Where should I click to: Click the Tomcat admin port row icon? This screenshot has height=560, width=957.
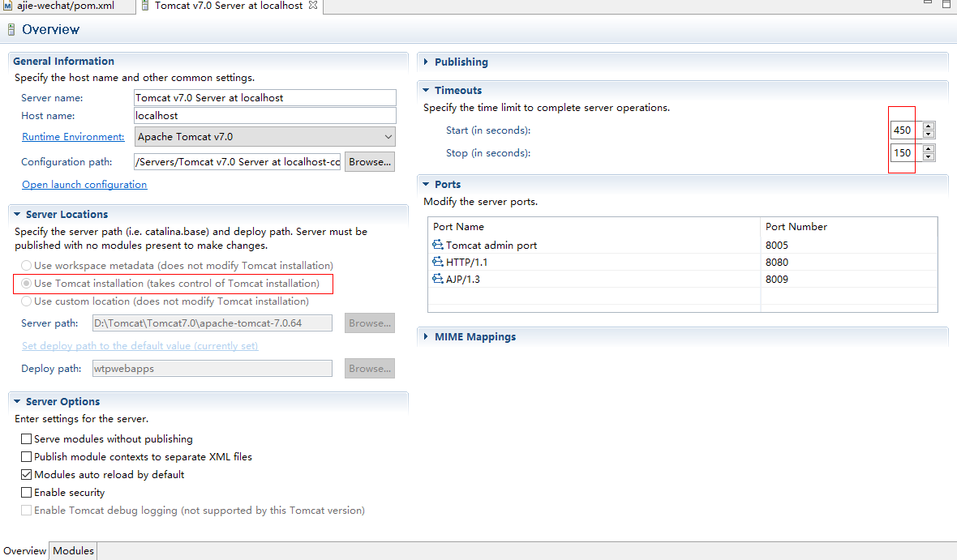pyautogui.click(x=438, y=245)
